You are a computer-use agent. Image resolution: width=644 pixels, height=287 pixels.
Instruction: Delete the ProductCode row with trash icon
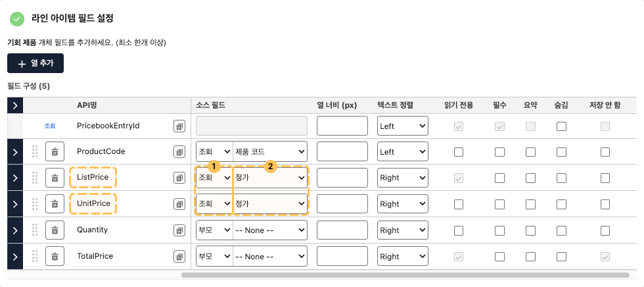[x=55, y=151]
